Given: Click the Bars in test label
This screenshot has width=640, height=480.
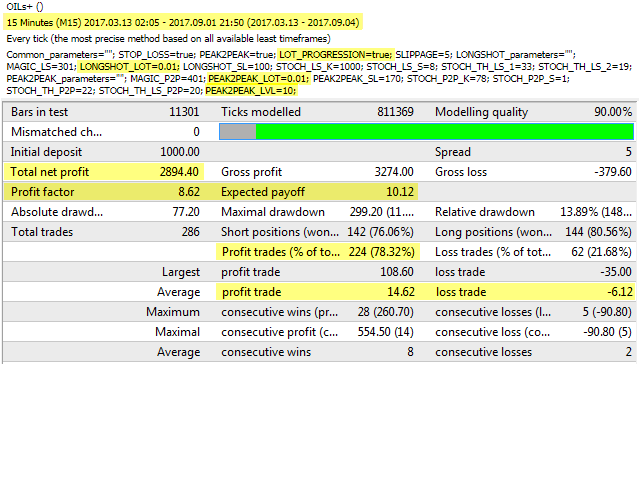Looking at the screenshot, I should coord(40,112).
